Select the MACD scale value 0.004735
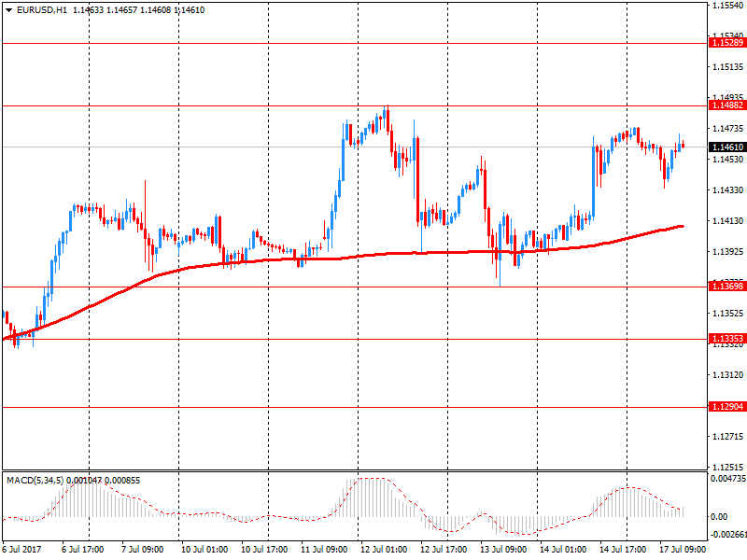Image resolution: width=747 pixels, height=560 pixels. click(x=727, y=479)
